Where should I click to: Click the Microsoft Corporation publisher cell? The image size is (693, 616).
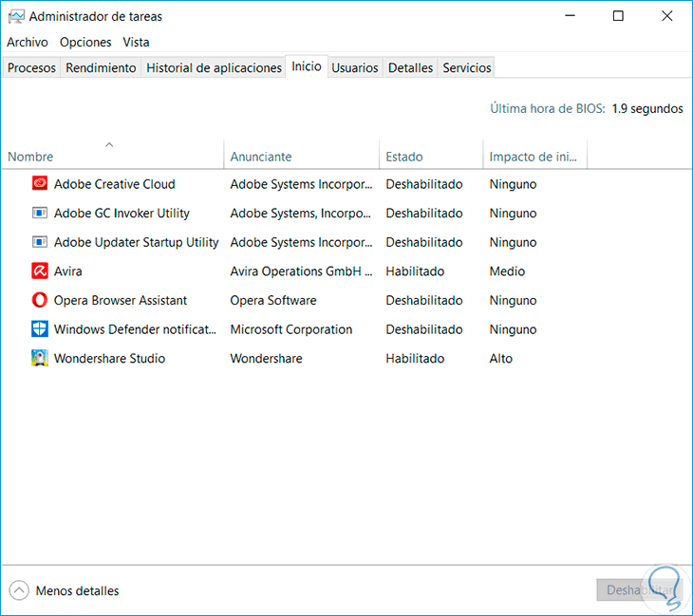(x=291, y=329)
